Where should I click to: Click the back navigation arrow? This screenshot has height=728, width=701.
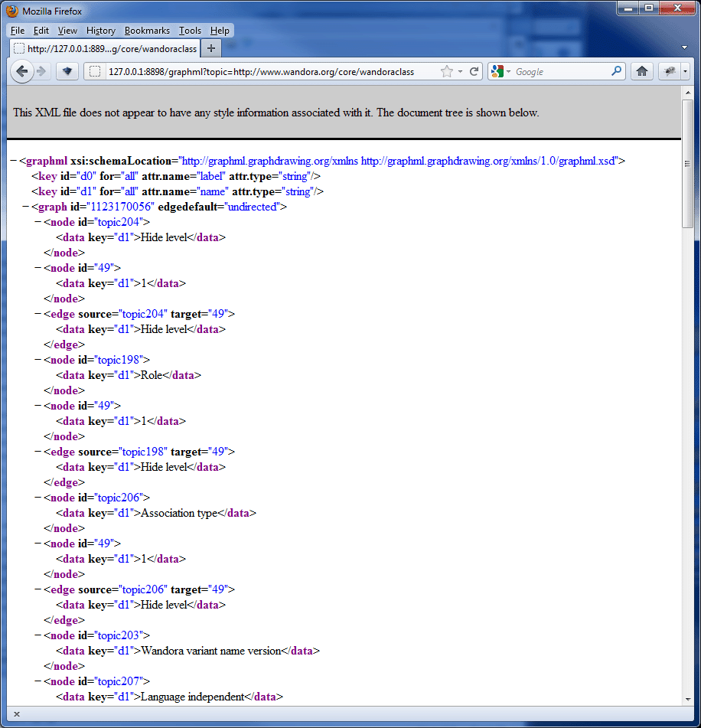(x=22, y=71)
